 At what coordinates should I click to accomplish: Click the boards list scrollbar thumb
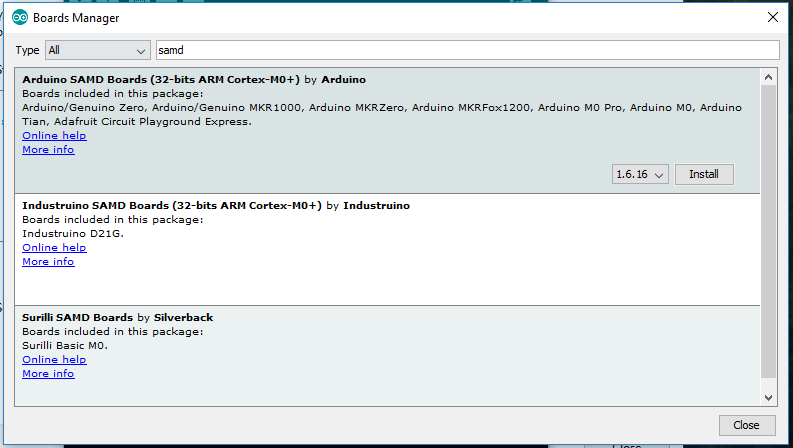768,231
